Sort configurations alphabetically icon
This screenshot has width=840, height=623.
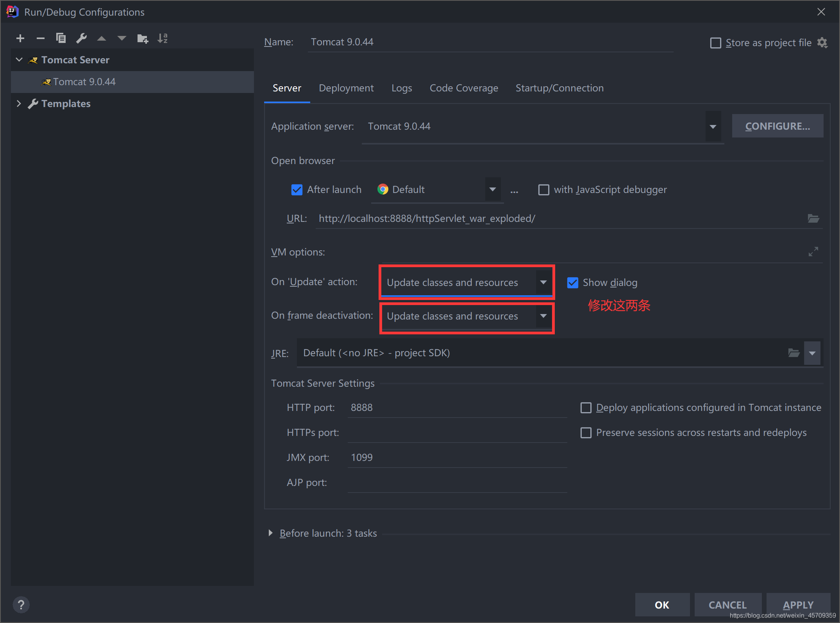pos(163,38)
